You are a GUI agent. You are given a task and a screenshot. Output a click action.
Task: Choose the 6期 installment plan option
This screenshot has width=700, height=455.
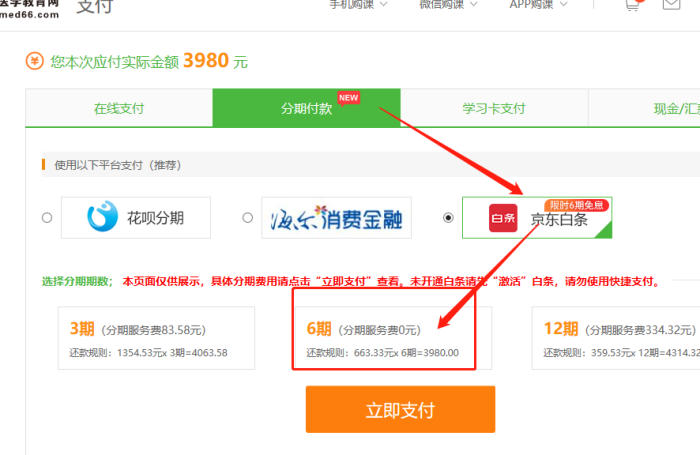click(x=383, y=339)
